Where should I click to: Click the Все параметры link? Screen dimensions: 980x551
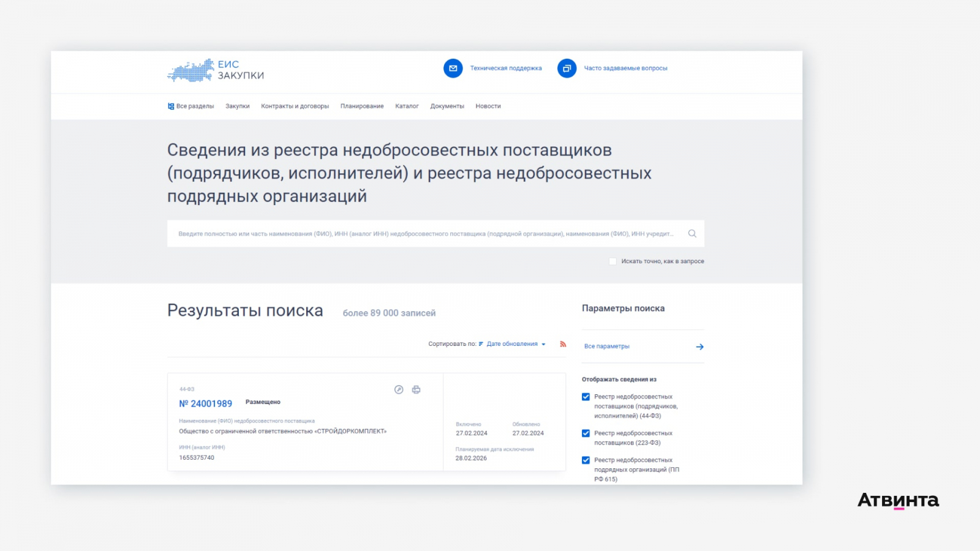[607, 347]
